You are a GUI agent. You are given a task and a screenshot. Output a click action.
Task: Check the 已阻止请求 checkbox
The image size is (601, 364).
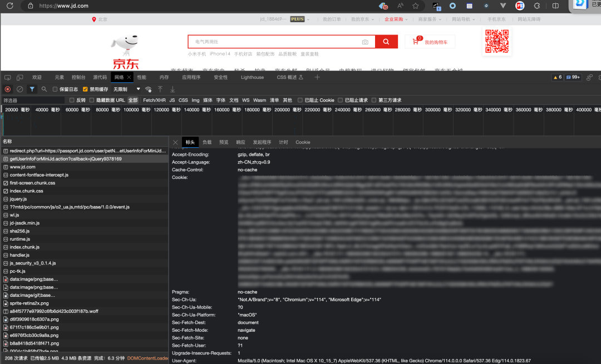(340, 100)
